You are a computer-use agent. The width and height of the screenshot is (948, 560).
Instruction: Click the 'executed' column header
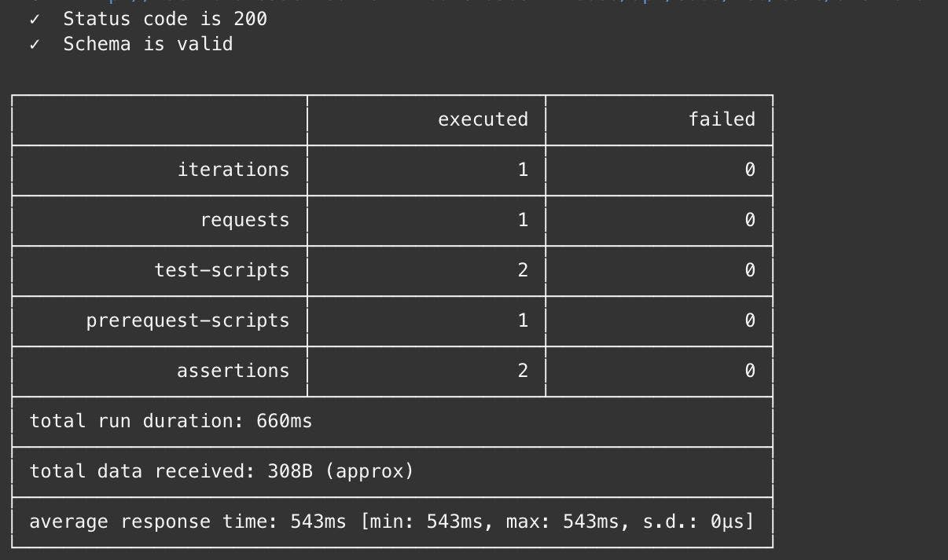point(483,119)
